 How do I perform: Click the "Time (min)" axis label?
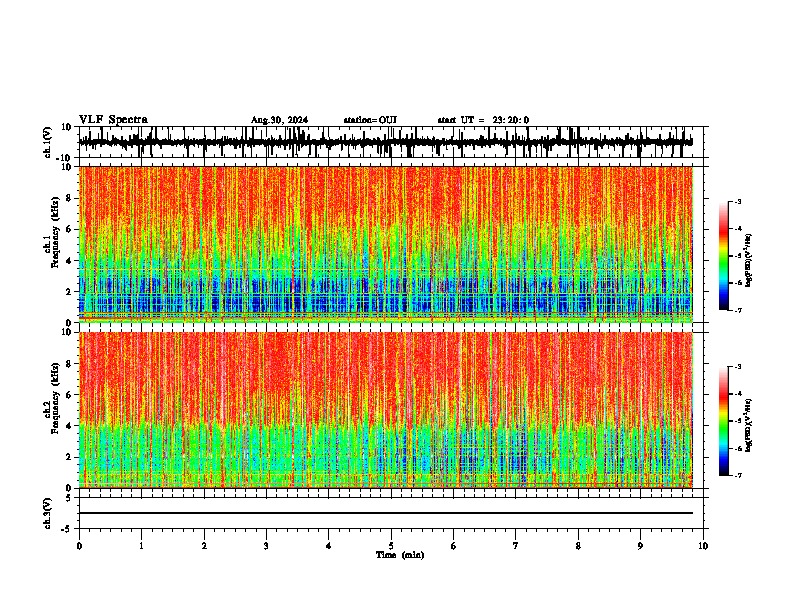click(x=400, y=555)
